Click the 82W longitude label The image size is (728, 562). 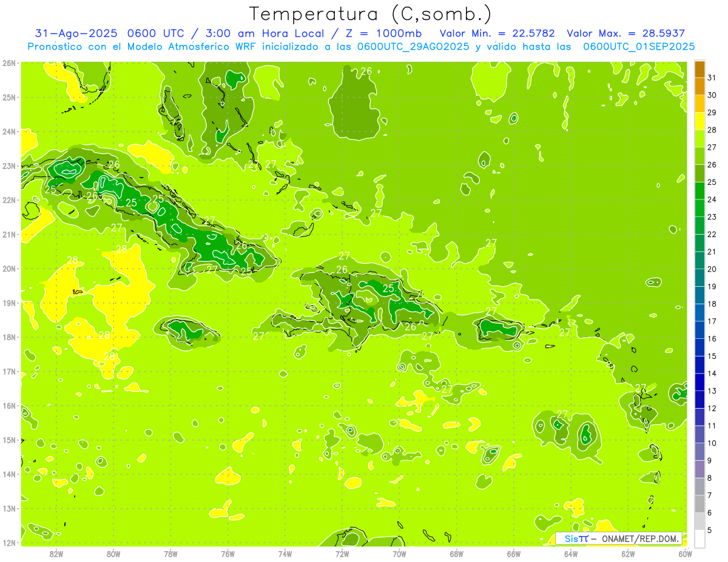pos(56,554)
